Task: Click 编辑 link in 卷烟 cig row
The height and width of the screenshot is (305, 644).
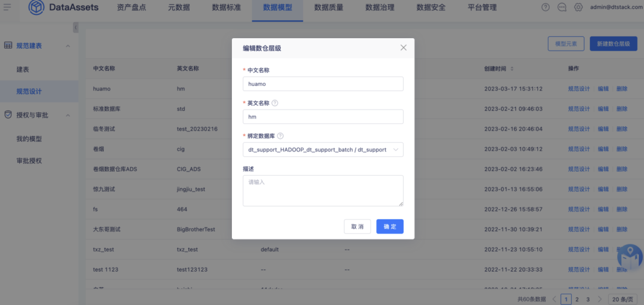Action: (603, 149)
